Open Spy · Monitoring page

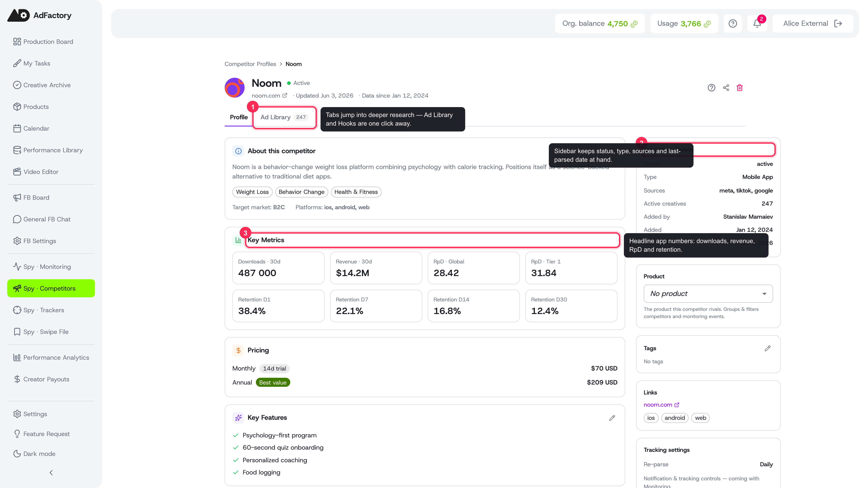(51, 267)
